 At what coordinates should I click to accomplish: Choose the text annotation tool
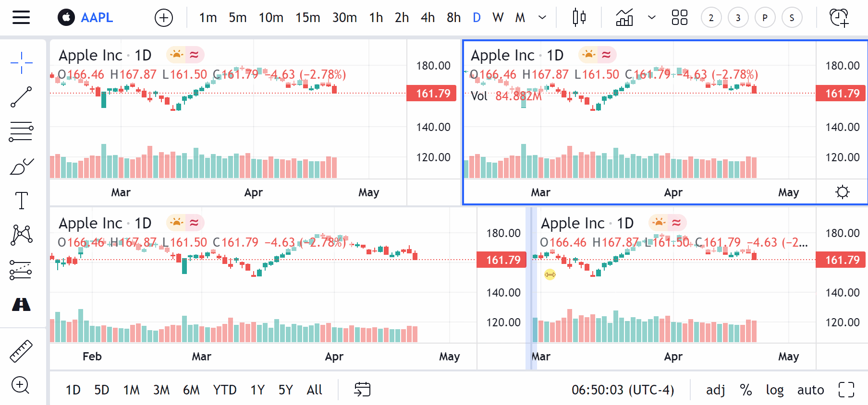point(21,201)
